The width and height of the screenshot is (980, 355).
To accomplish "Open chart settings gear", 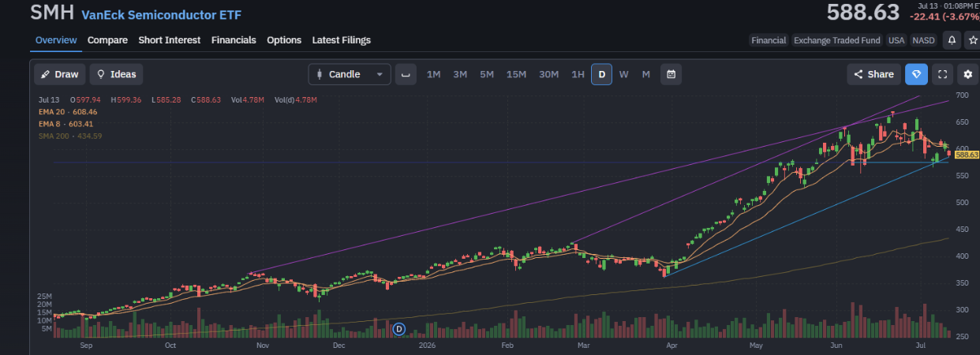I will pyautogui.click(x=968, y=74).
